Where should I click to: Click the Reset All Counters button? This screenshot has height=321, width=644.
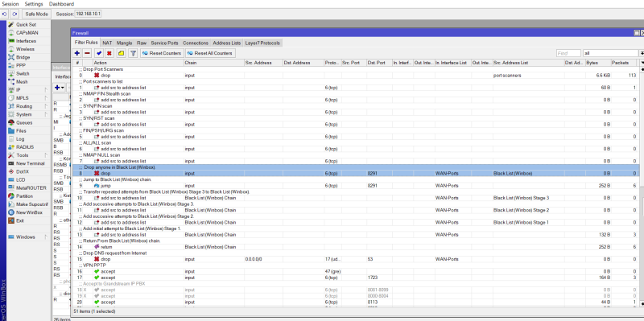[x=210, y=53]
